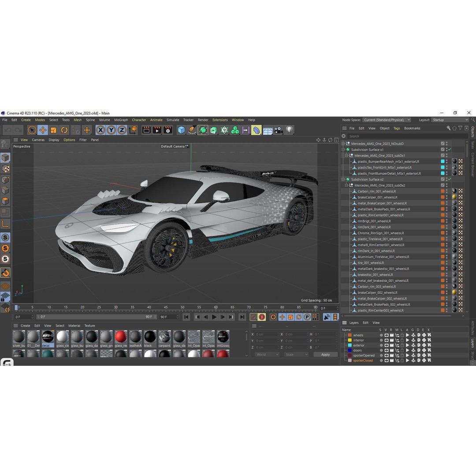The width and height of the screenshot is (476, 476).
Task: Open viewport Filter menu
Action: pyautogui.click(x=83, y=140)
